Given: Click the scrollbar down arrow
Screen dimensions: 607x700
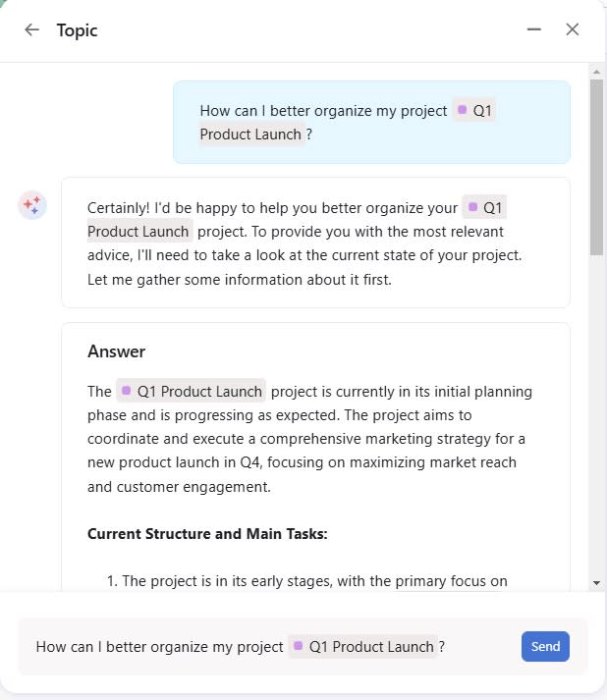Looking at the screenshot, I should pos(596,583).
